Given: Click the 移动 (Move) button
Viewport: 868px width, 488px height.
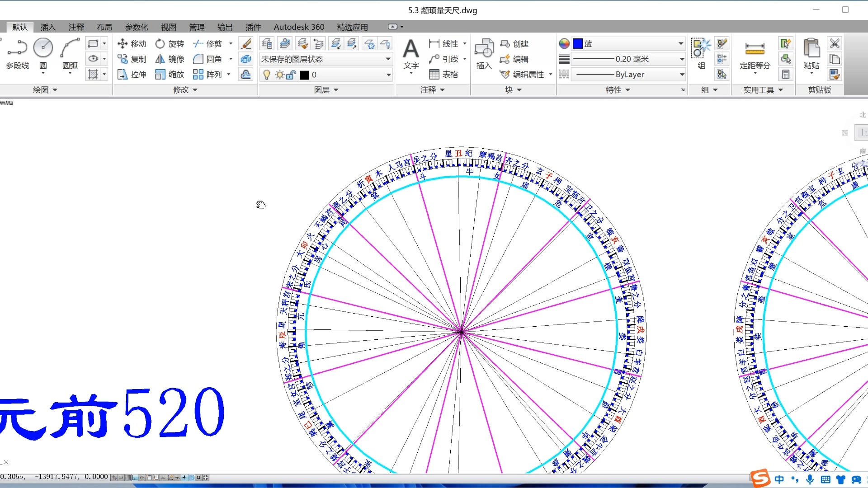Looking at the screenshot, I should click(132, 44).
